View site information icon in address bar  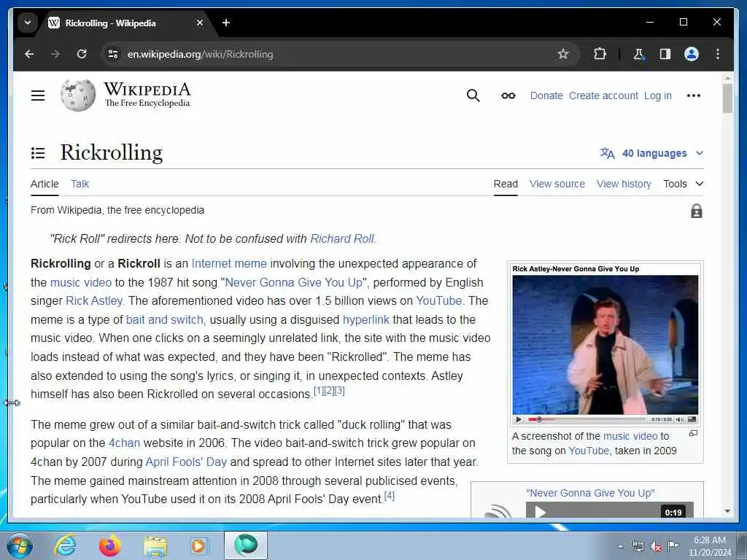[x=113, y=54]
